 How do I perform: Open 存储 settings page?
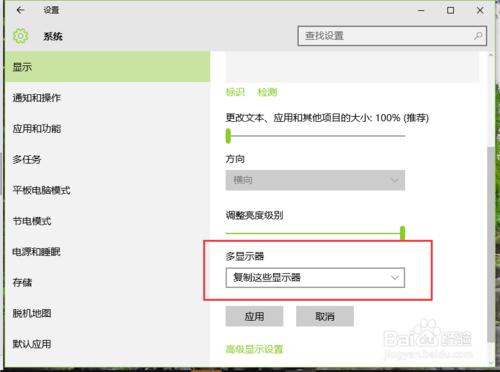(x=108, y=282)
